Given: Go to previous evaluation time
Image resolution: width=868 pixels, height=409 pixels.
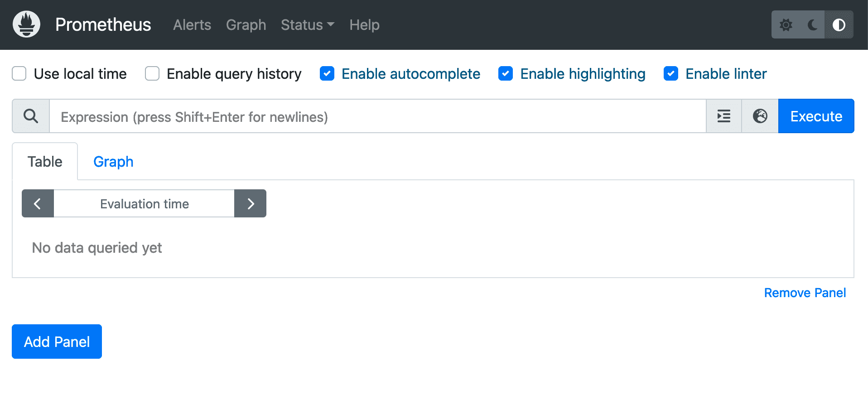Looking at the screenshot, I should coord(38,204).
